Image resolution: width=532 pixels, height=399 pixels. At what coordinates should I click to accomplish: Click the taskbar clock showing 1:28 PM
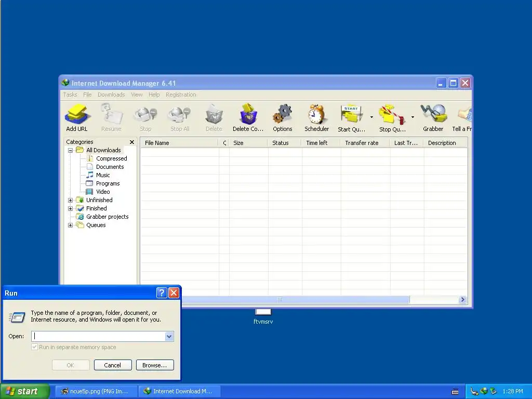(513, 391)
